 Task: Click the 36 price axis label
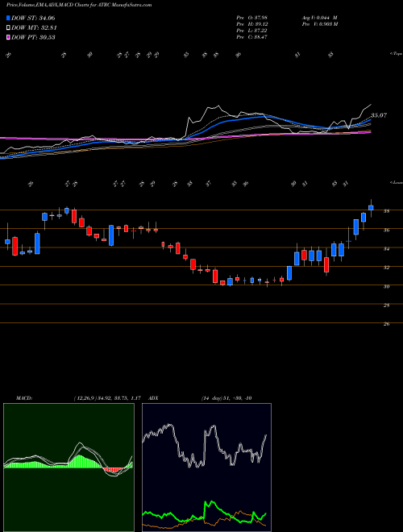point(386,230)
